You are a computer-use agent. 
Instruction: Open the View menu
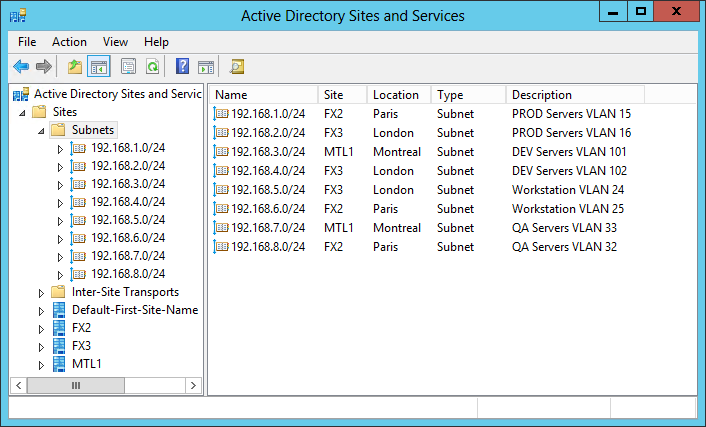[x=115, y=42]
